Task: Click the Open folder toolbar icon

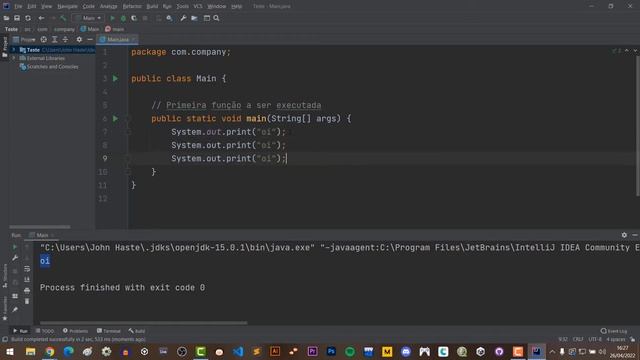Action: (7, 18)
